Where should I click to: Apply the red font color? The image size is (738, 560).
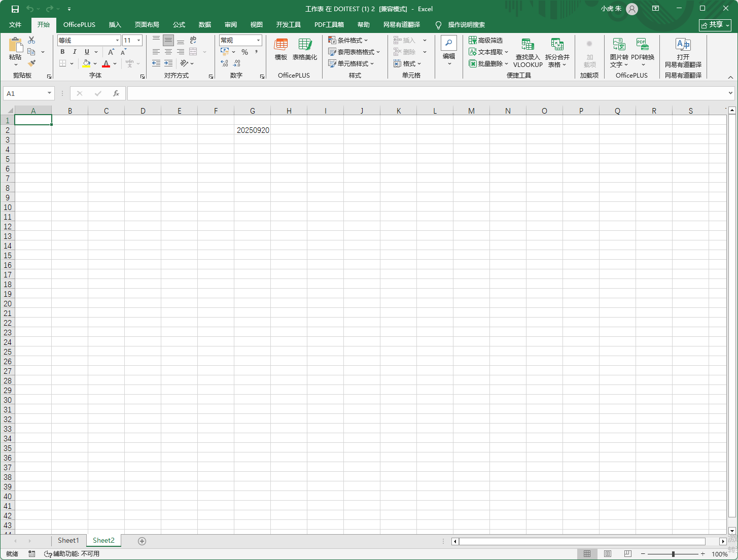tap(106, 63)
